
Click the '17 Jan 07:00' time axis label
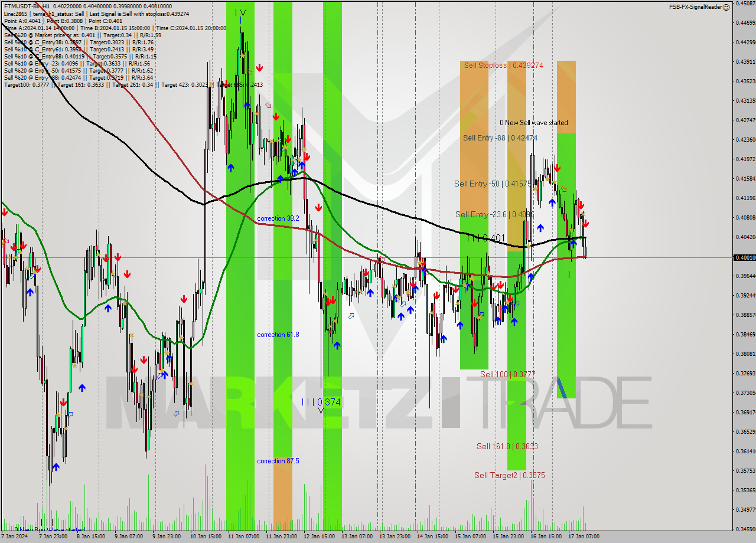(x=584, y=537)
